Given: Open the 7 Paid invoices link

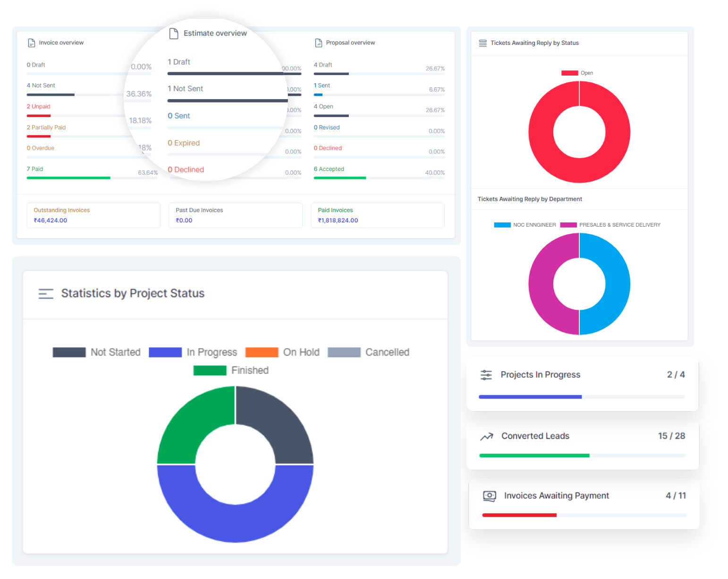Looking at the screenshot, I should coord(35,169).
